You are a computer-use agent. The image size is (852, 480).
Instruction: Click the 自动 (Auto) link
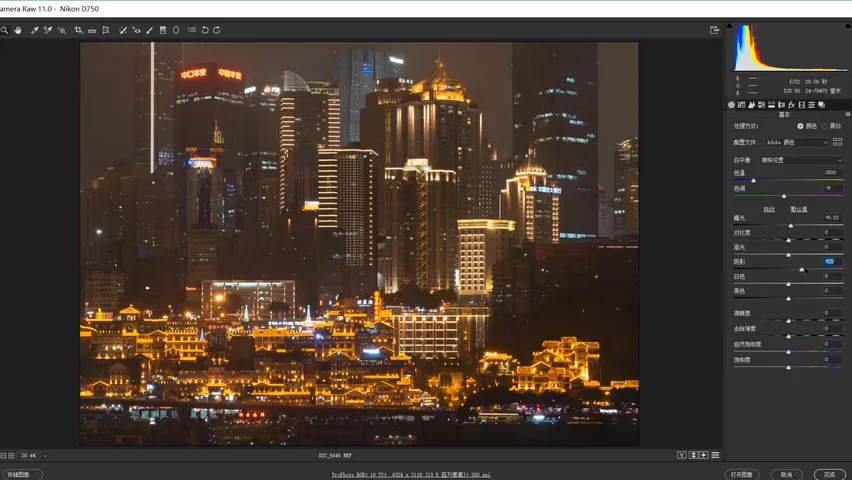(x=769, y=209)
